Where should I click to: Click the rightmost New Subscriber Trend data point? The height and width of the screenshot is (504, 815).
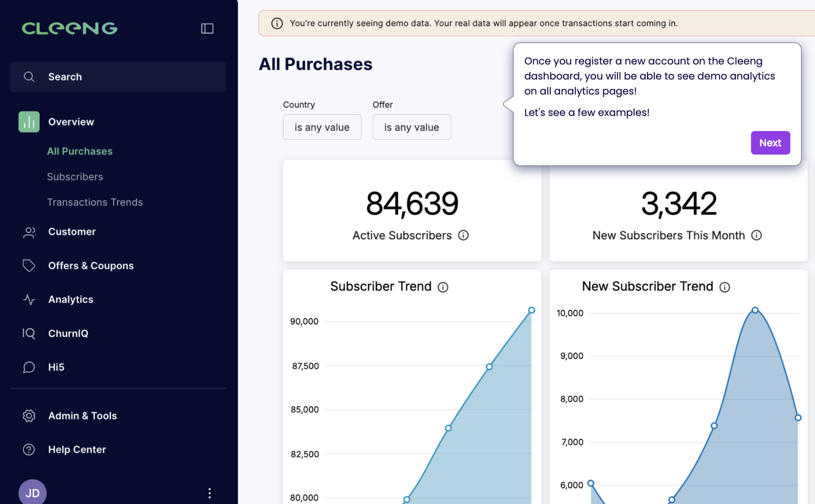798,417
